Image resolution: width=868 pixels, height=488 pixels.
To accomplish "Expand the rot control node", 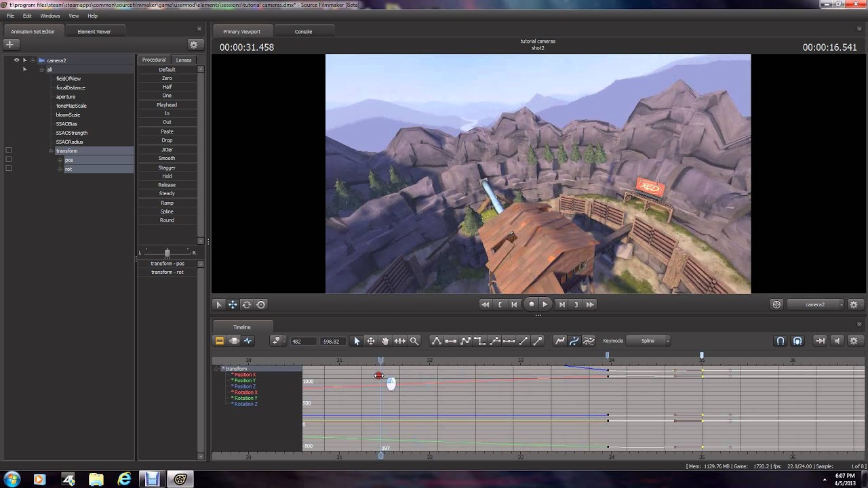I will point(60,169).
